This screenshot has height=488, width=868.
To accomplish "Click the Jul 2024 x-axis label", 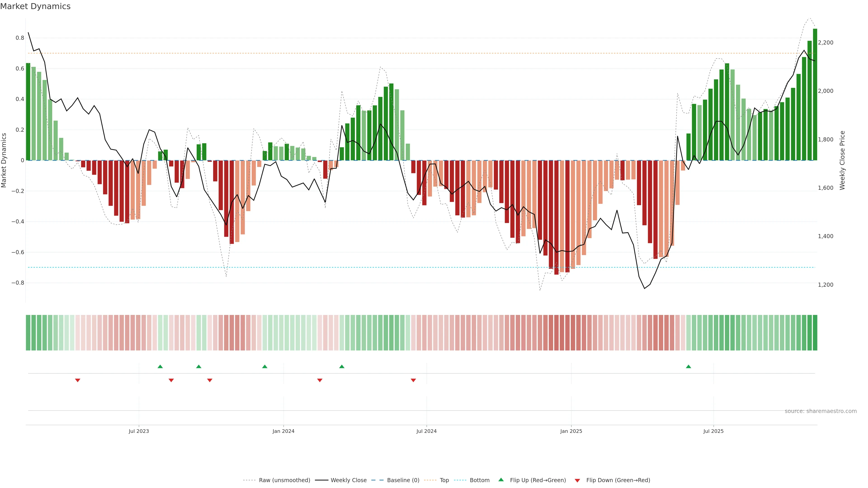I will (x=426, y=431).
